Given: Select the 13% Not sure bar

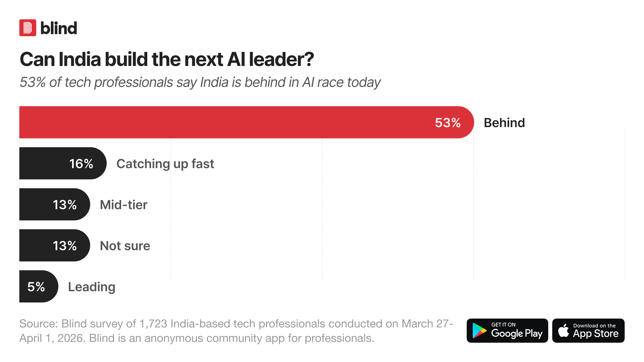Looking at the screenshot, I should (55, 245).
